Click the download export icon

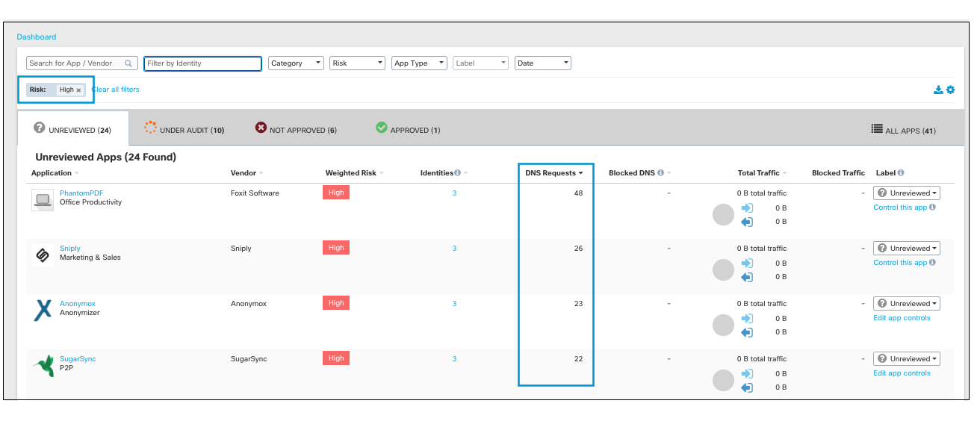click(938, 90)
